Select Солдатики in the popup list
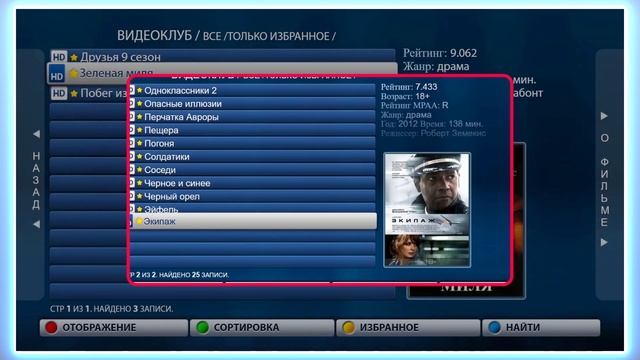640x360 pixels. pos(253,157)
